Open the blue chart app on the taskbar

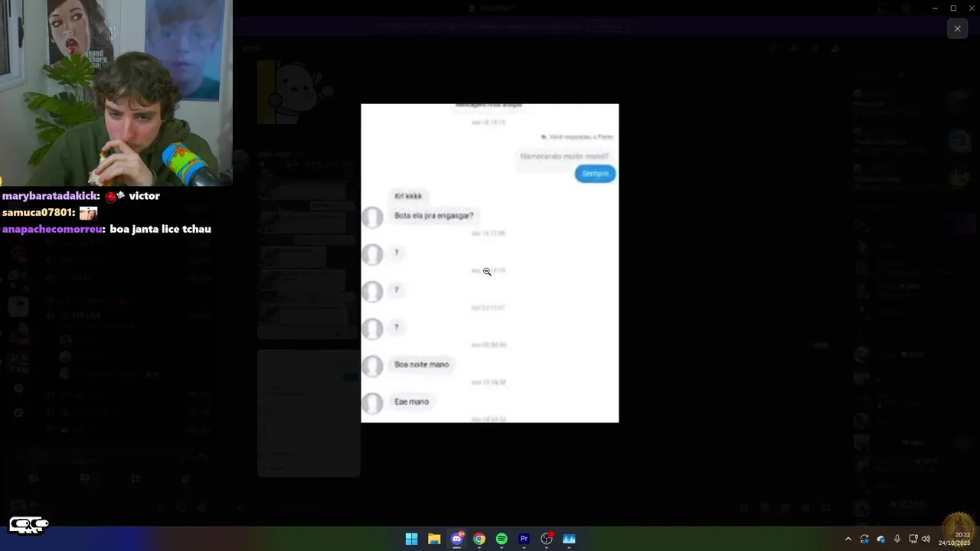pos(569,539)
